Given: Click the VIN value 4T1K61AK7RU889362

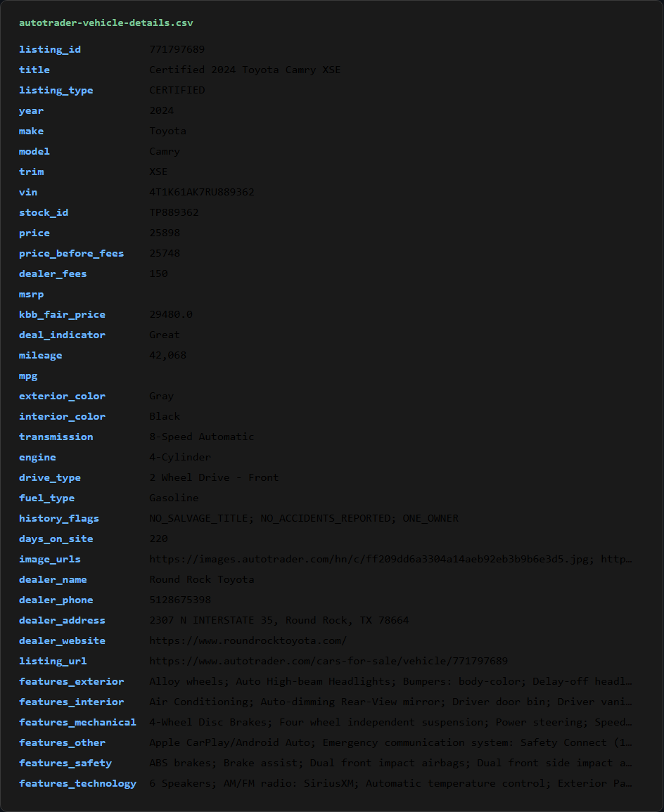Looking at the screenshot, I should pyautogui.click(x=201, y=192).
